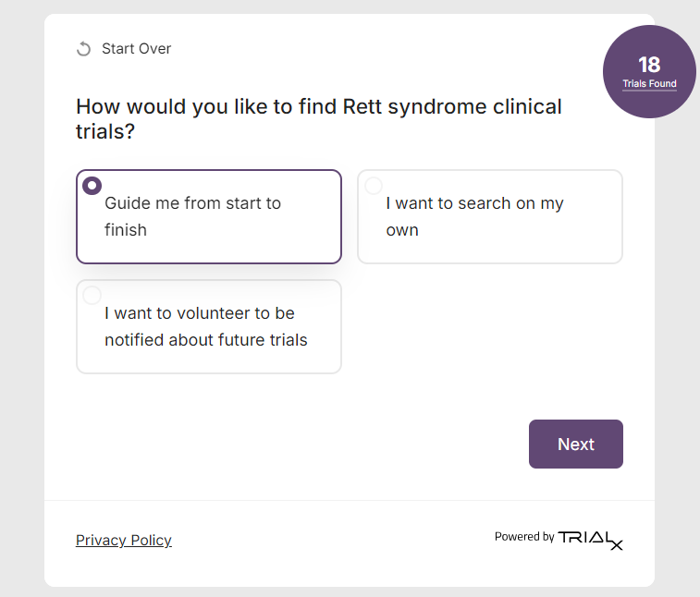
Task: Click the number 18 in the badge
Action: (649, 64)
